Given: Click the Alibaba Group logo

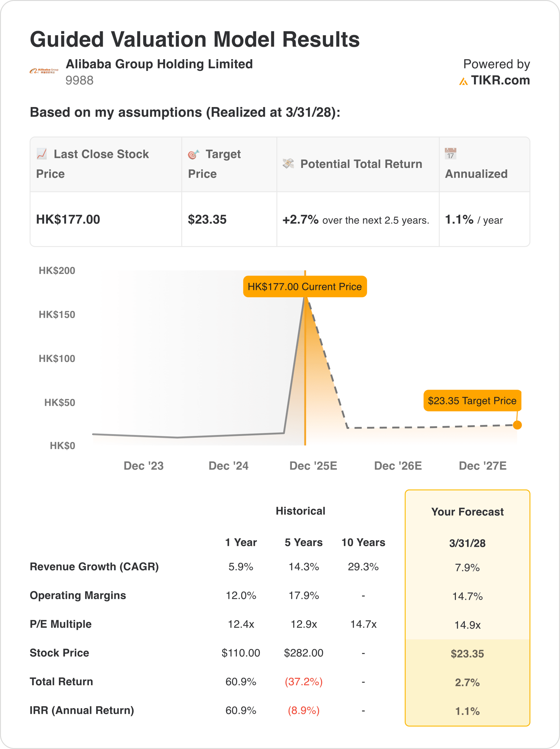Looking at the screenshot, I should point(44,71).
